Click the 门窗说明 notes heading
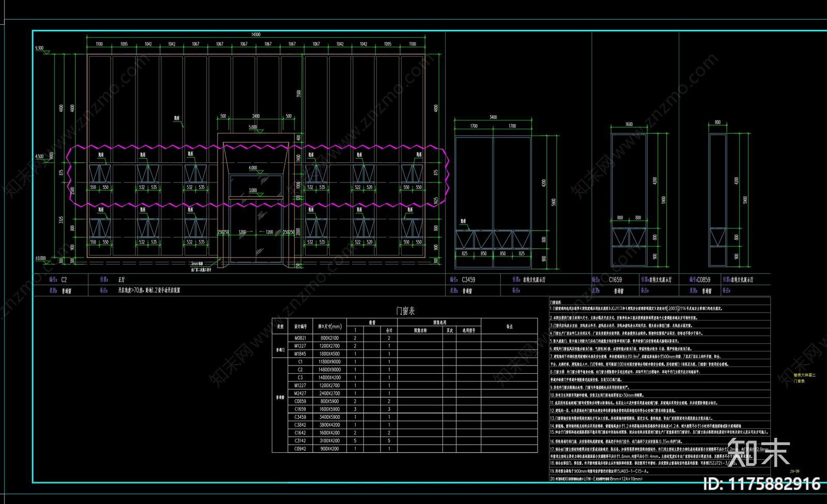This screenshot has height=504, width=827. tap(555, 302)
